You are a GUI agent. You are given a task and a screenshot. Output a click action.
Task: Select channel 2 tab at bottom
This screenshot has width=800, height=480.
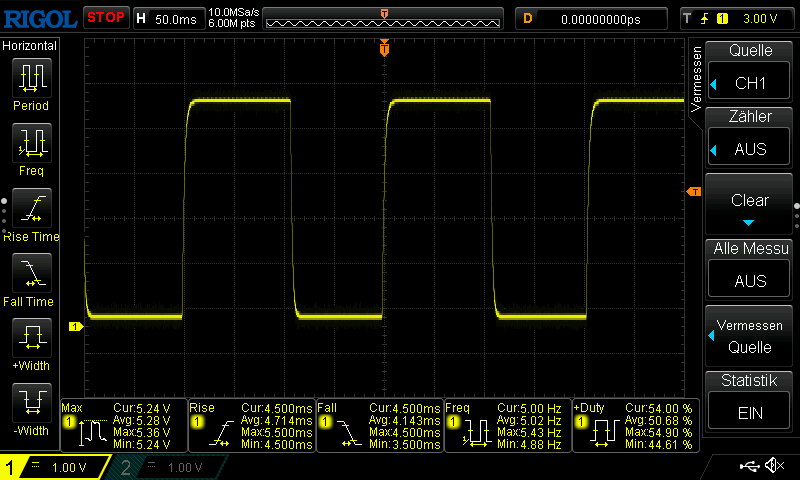tap(163, 467)
